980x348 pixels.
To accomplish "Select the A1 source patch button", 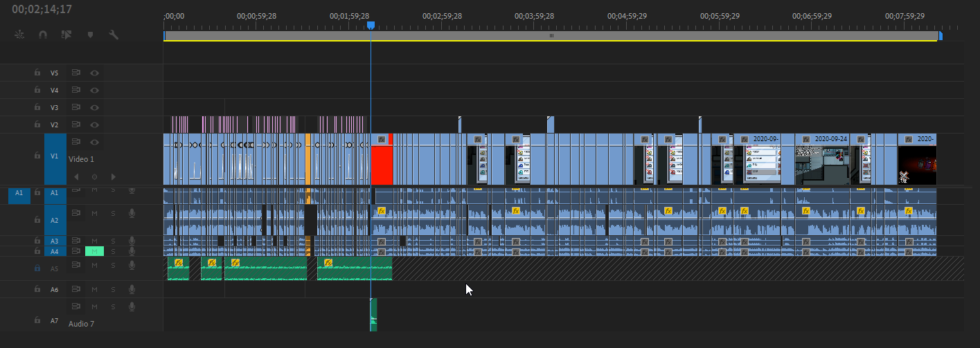I will [19, 192].
